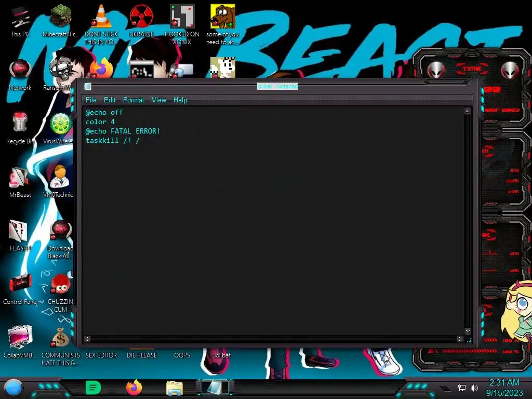Click the lol.bat - Notepad title text
Viewport: 532px width, 399px height.
(x=277, y=87)
